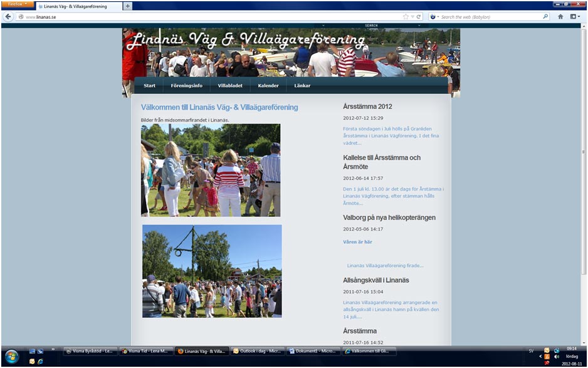Switch to Välkommen till Internet Explorer taskbar window
The height and width of the screenshot is (368, 588).
[369, 352]
